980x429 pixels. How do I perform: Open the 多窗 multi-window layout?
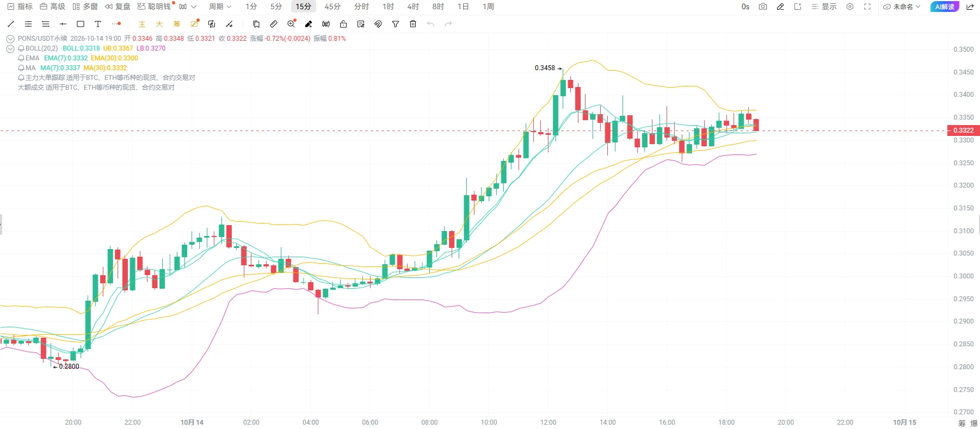85,7
